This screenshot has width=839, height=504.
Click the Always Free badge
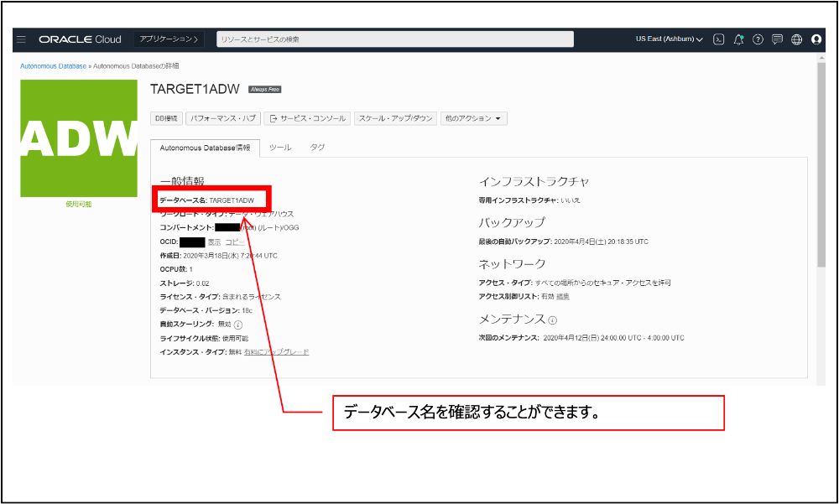click(265, 90)
